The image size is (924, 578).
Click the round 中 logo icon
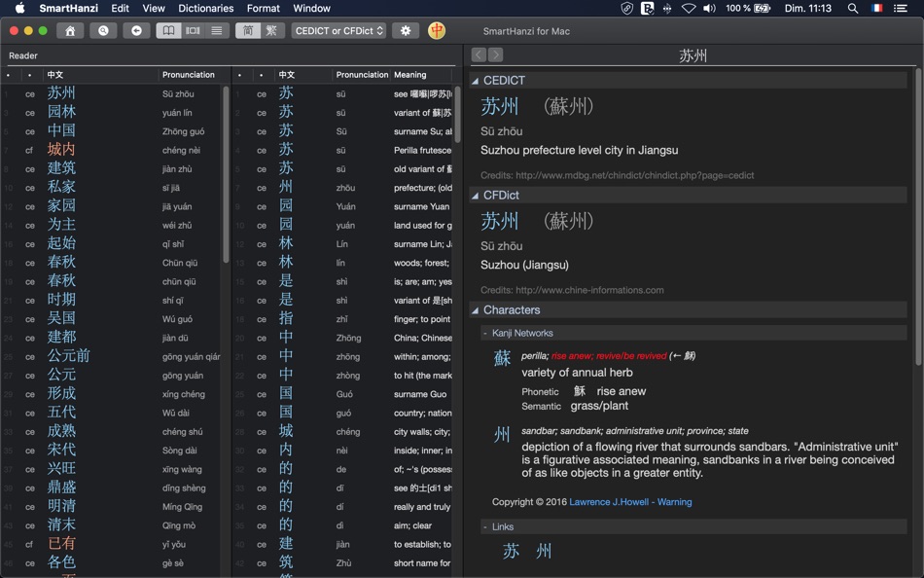(x=437, y=31)
